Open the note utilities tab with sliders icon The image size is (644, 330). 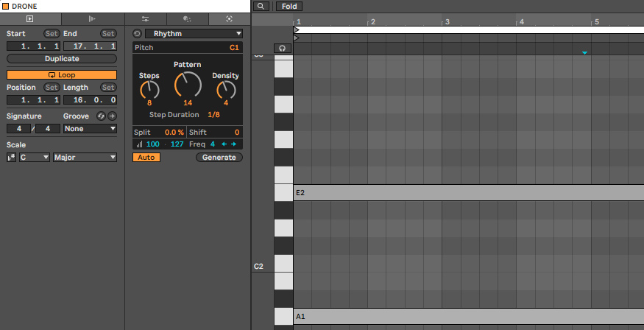[146, 19]
